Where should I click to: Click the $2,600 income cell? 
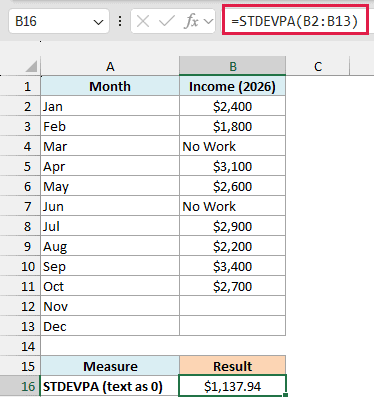(232, 186)
